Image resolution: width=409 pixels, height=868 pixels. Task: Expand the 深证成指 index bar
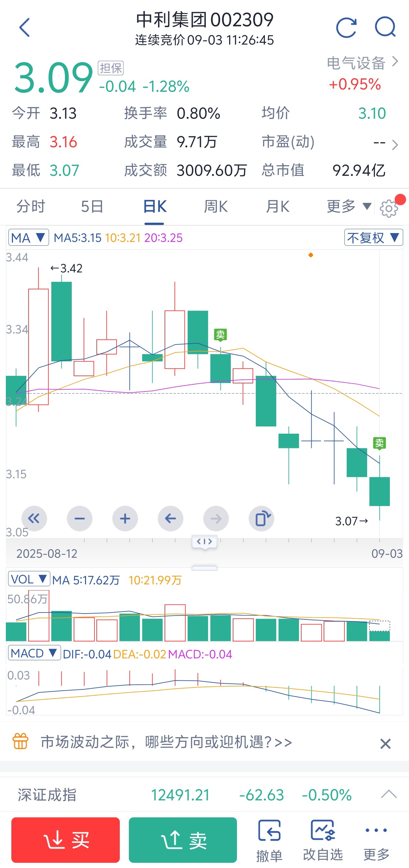coord(389,795)
